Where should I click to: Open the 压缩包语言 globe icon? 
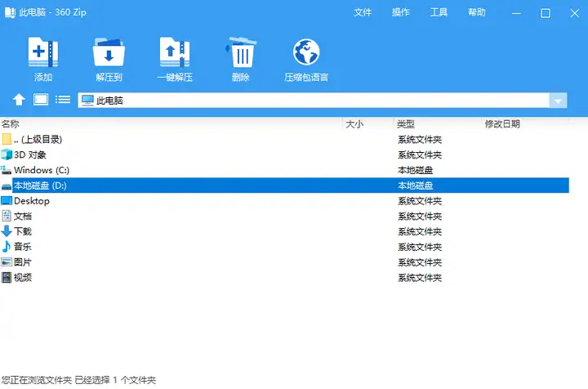[x=306, y=51]
